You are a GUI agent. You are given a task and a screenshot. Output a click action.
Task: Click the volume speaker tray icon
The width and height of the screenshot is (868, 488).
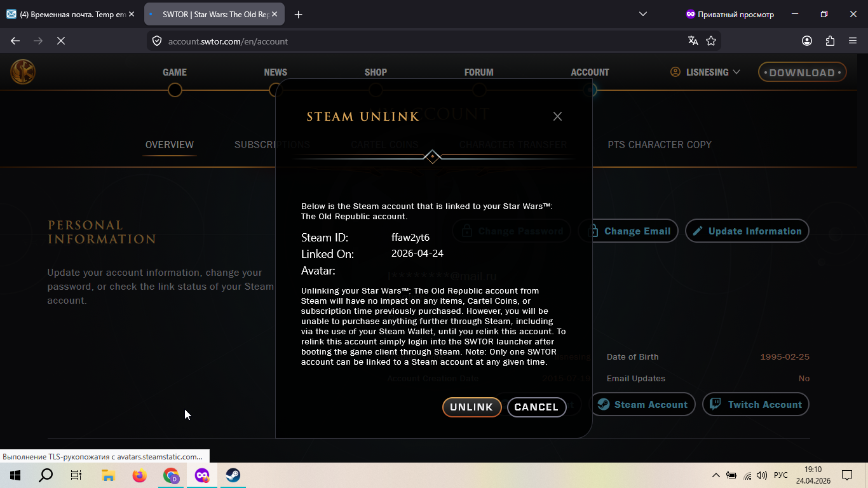tap(762, 475)
